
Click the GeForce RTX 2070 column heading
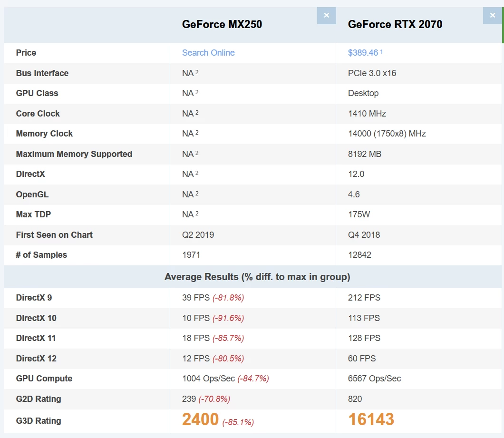(395, 24)
